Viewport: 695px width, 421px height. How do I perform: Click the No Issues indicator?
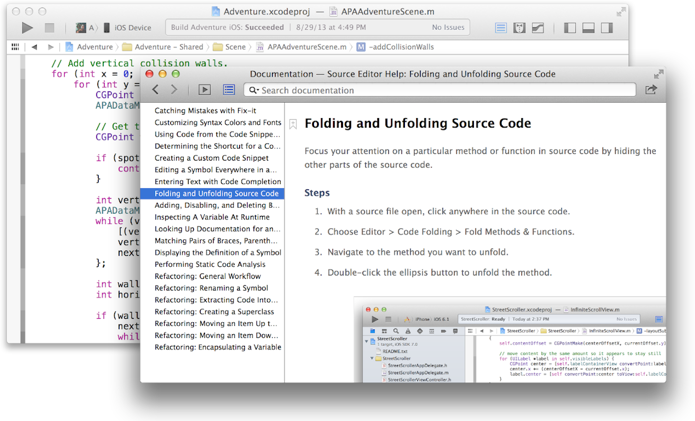[x=448, y=27]
